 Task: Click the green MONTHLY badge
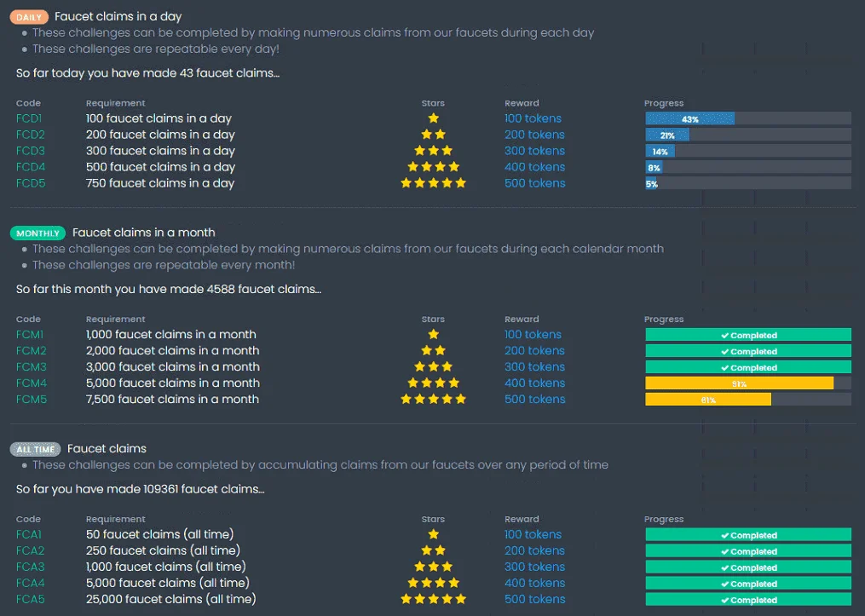pyautogui.click(x=37, y=233)
